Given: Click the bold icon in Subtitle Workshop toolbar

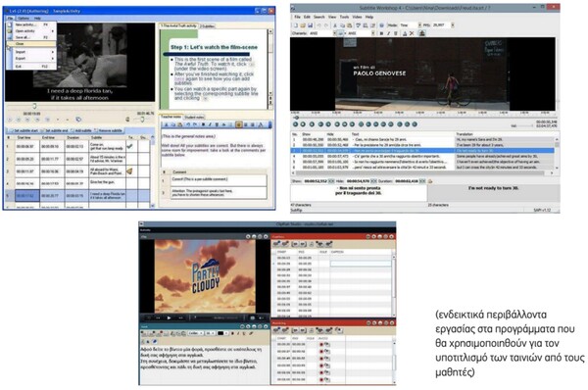Looking at the screenshot, I should 381,33.
